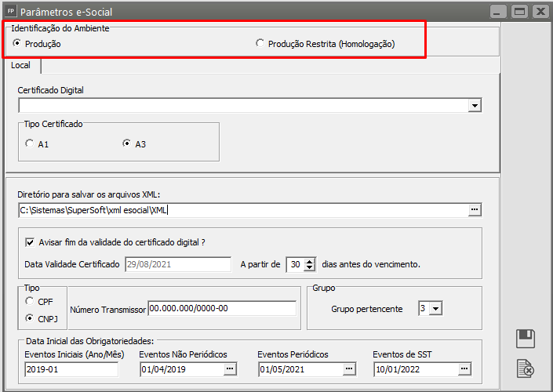Browse XML directory with ellipsis button

[475, 210]
